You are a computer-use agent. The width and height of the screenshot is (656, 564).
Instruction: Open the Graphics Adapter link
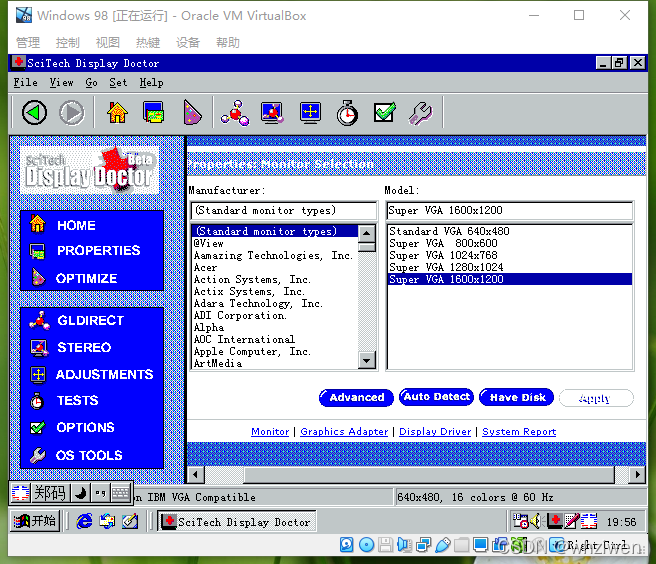click(344, 431)
